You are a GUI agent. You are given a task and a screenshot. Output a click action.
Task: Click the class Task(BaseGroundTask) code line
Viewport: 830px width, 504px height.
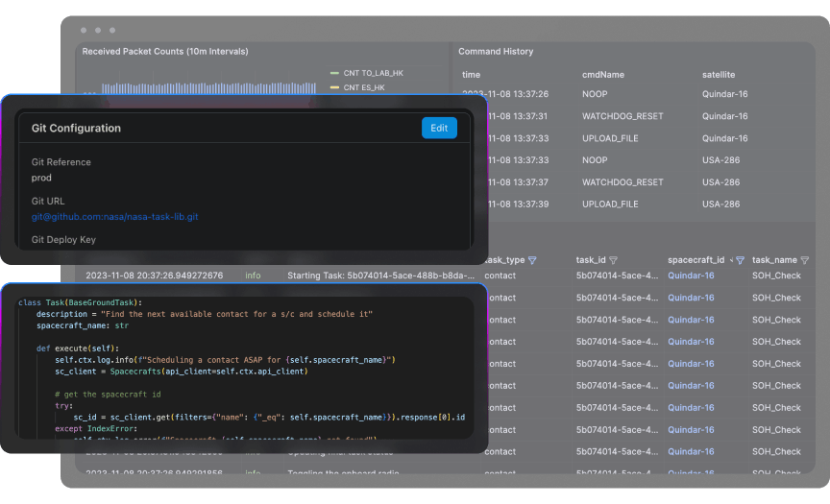coord(80,302)
